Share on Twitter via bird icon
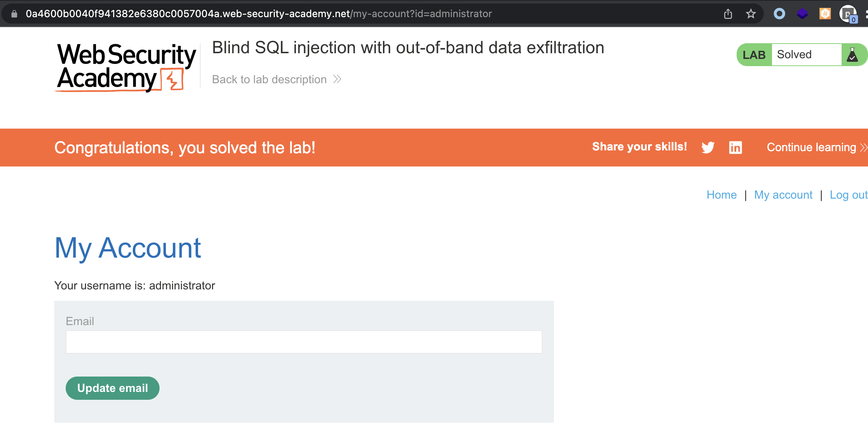Screen dimensions: 868x428 point(708,147)
